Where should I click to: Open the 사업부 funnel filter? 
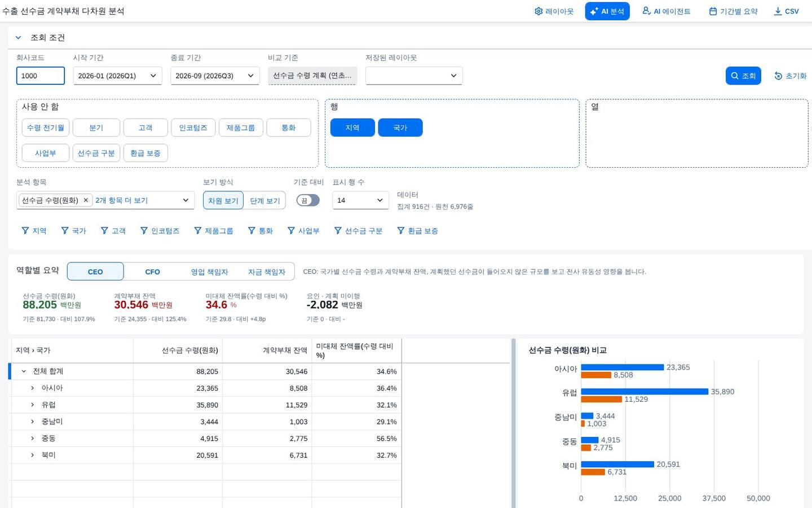click(303, 231)
